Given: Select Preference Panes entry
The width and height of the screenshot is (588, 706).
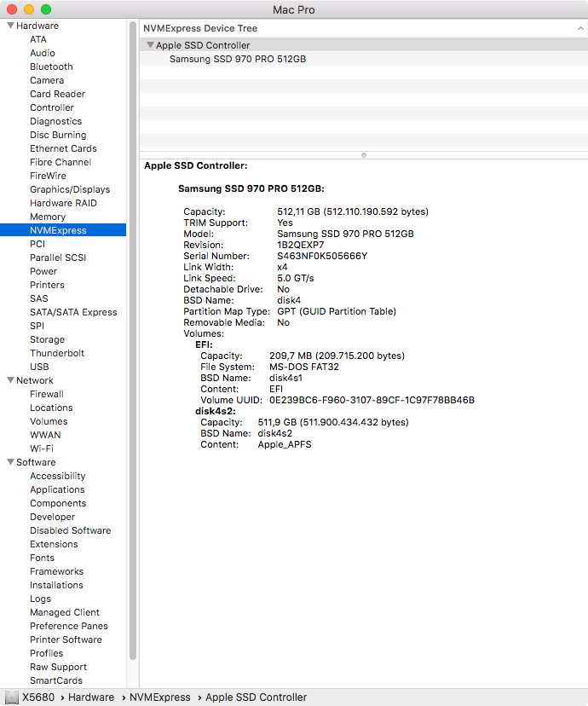Looking at the screenshot, I should point(69,626).
